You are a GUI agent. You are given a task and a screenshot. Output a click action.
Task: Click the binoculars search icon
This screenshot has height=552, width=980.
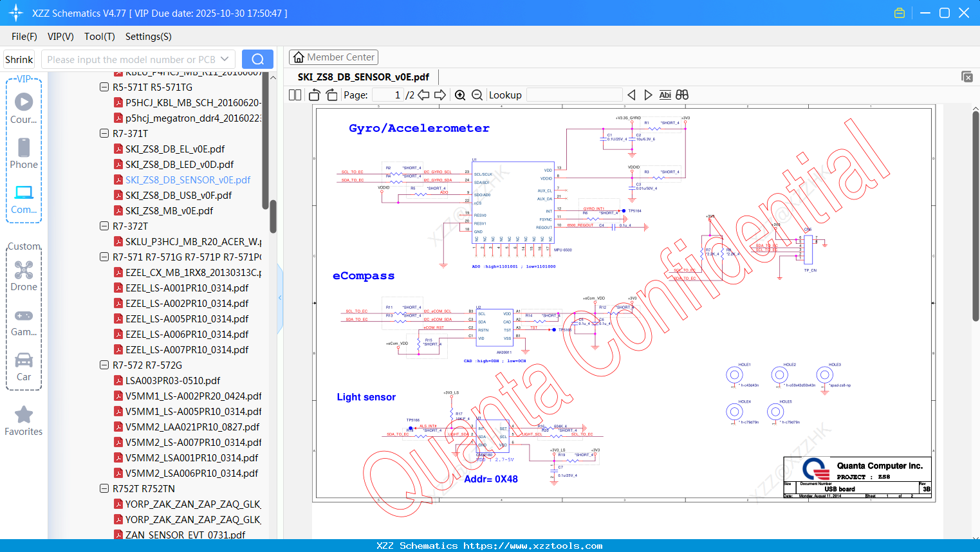click(x=682, y=95)
